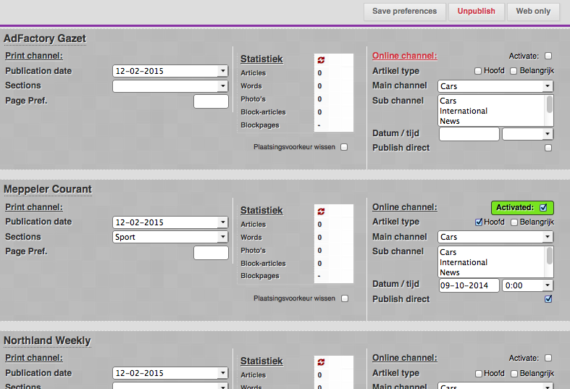
Task: Click Page Pref. field in Meppeler Courant
Action: click(x=211, y=253)
